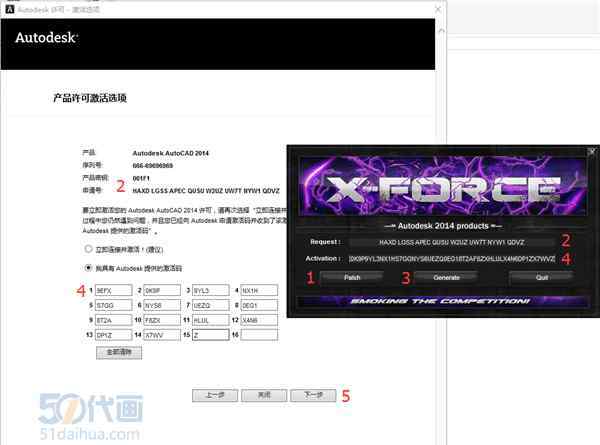Click activation code field number 2
The width and height of the screenshot is (600, 445).
[162, 290]
